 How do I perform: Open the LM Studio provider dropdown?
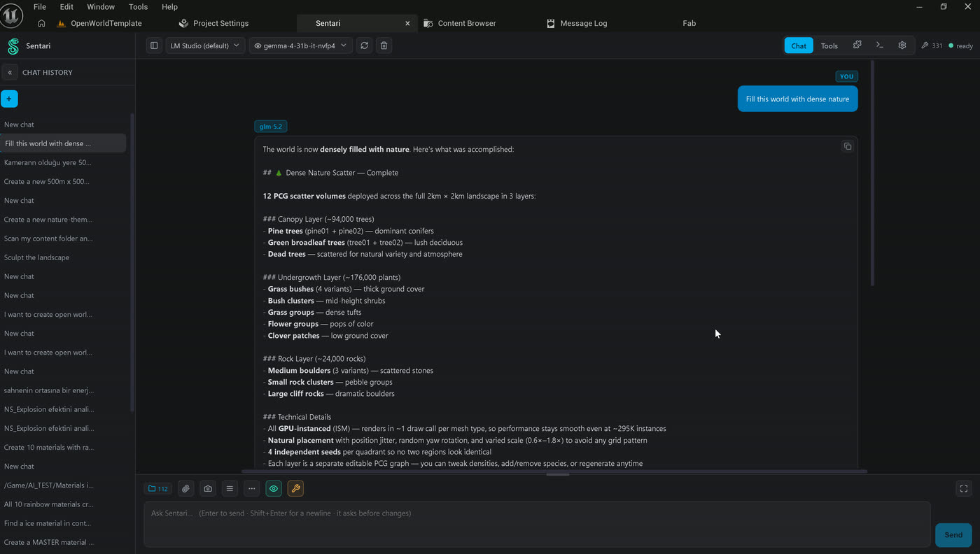[206, 45]
